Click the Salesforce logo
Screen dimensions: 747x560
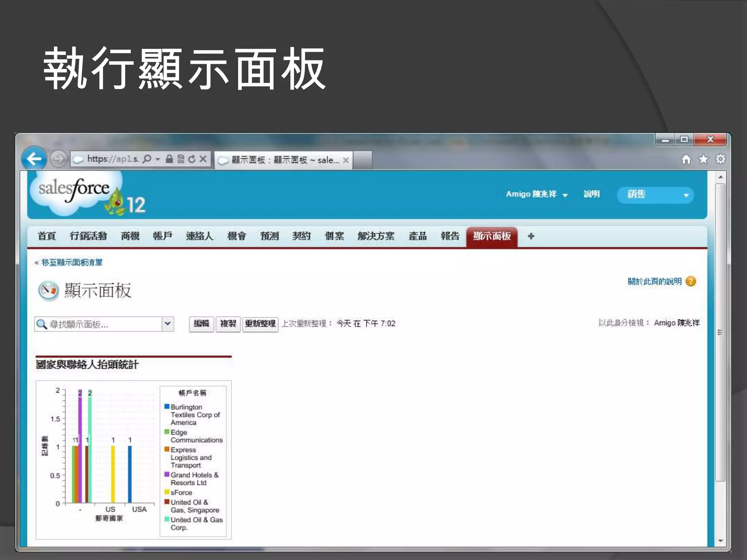tap(74, 190)
